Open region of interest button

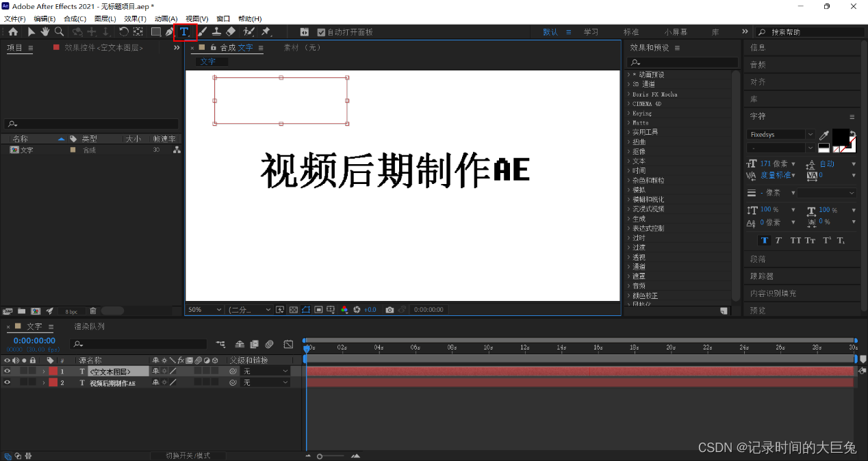click(x=318, y=310)
